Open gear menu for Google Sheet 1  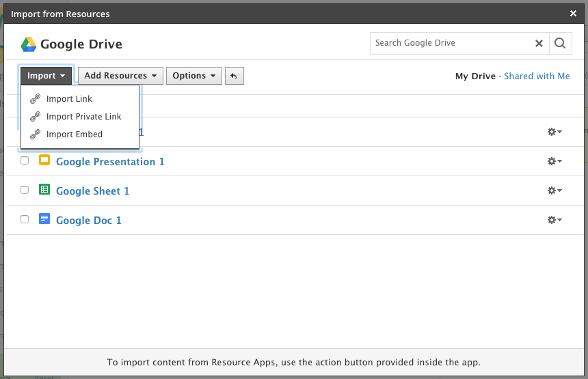click(x=554, y=191)
